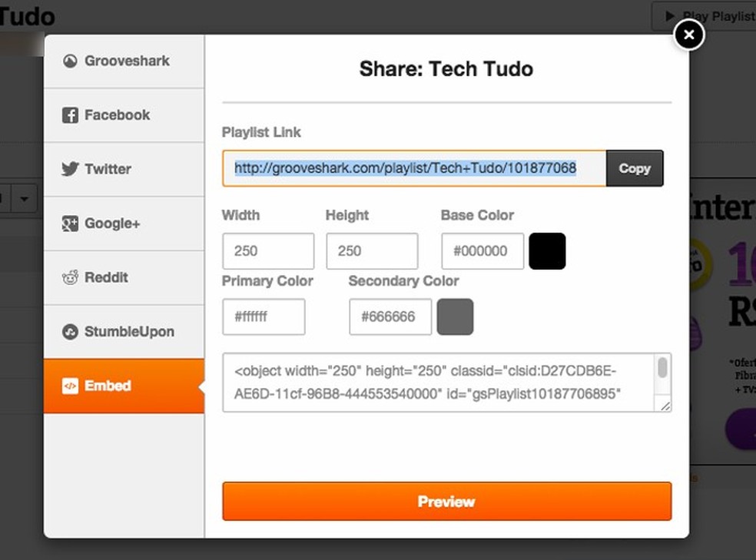Click the Playlist Link URL field

pyautogui.click(x=413, y=168)
